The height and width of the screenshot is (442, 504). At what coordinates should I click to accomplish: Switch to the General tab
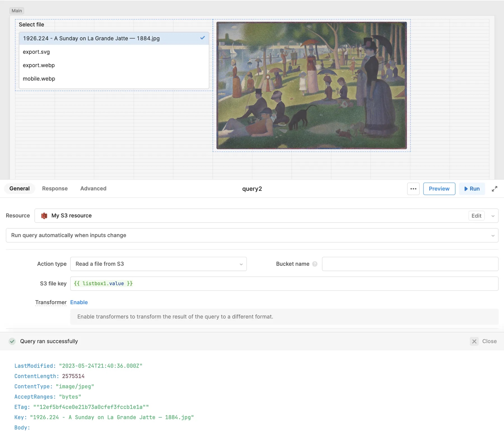tap(19, 189)
